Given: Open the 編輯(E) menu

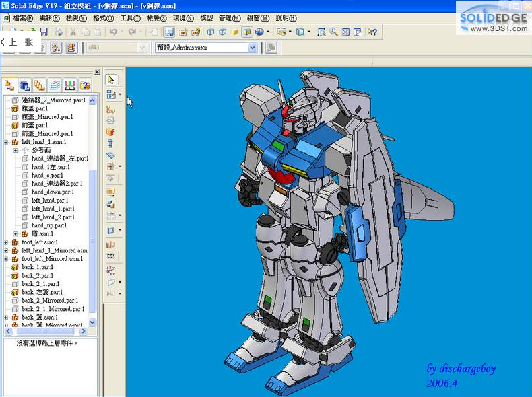Looking at the screenshot, I should click(50, 18).
